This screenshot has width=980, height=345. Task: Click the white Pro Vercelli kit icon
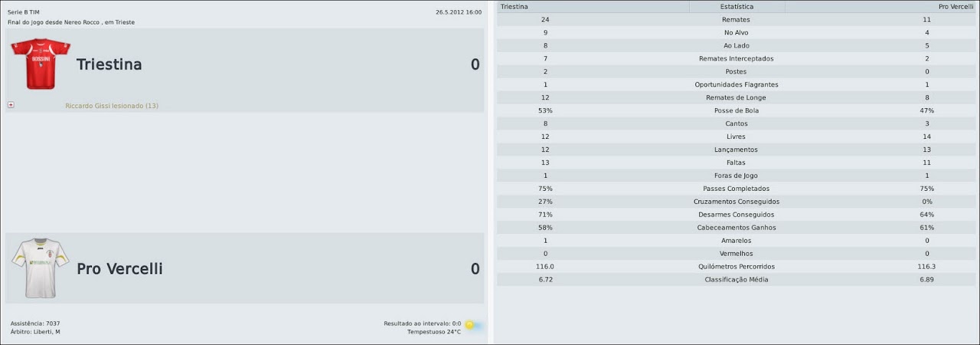click(x=40, y=268)
